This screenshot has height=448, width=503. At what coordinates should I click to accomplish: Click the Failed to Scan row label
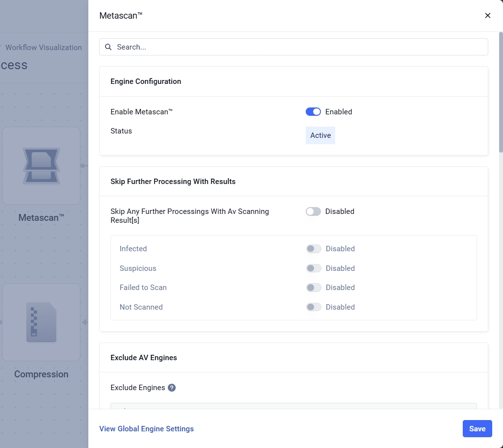[x=143, y=288]
